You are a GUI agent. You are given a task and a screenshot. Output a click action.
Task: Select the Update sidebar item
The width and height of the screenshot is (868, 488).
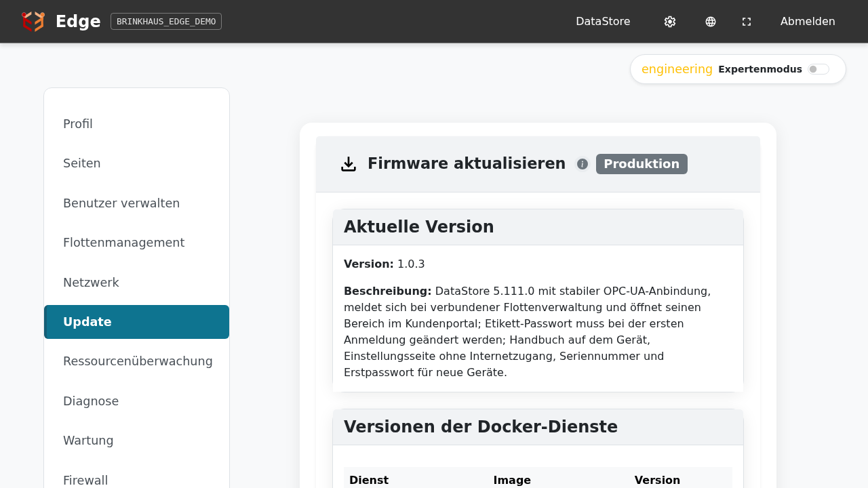136,322
